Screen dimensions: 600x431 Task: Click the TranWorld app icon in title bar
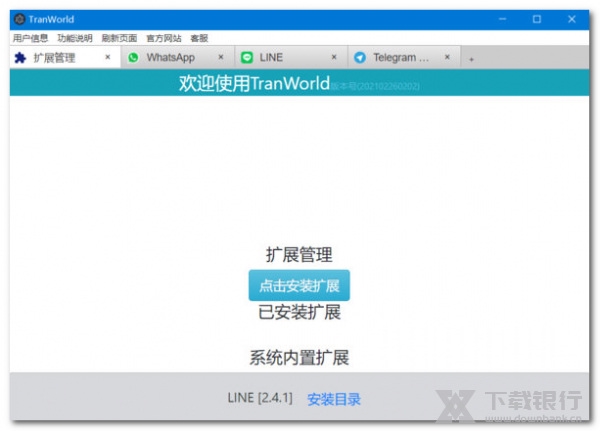click(20, 19)
